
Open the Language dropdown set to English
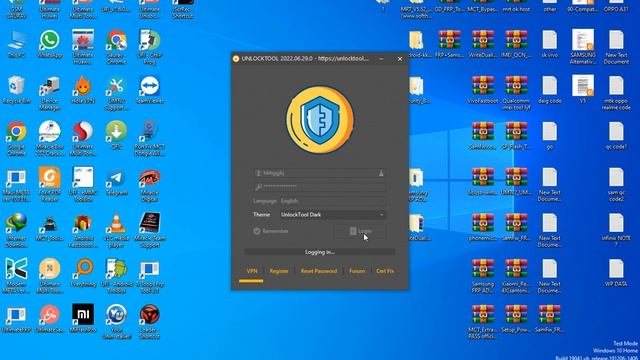point(332,201)
